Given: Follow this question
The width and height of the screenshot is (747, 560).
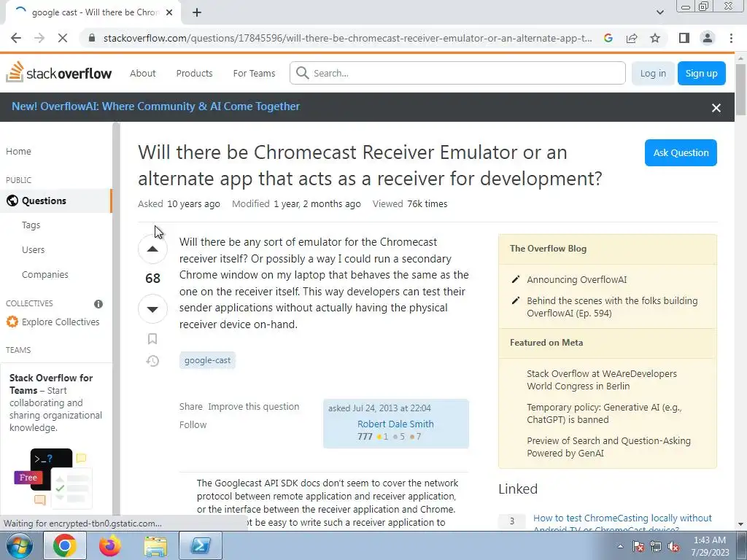Looking at the screenshot, I should 193,425.
